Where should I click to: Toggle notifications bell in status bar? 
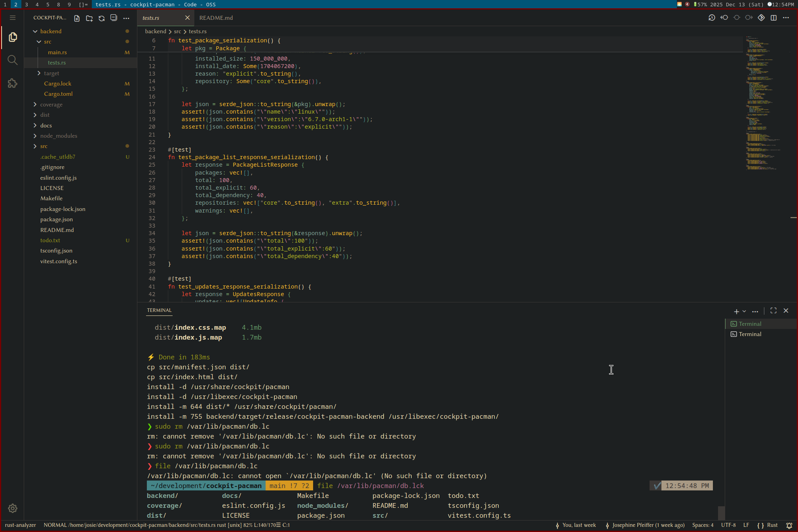coord(789,525)
